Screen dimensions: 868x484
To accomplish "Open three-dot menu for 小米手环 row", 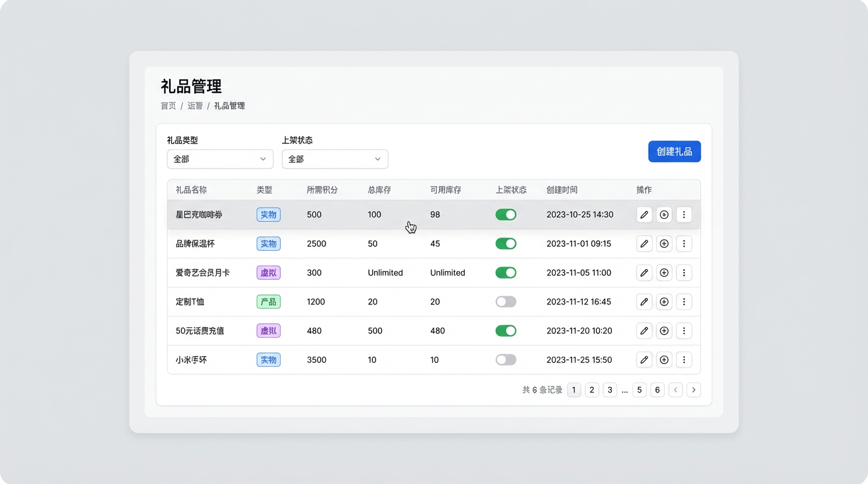I will [x=684, y=360].
